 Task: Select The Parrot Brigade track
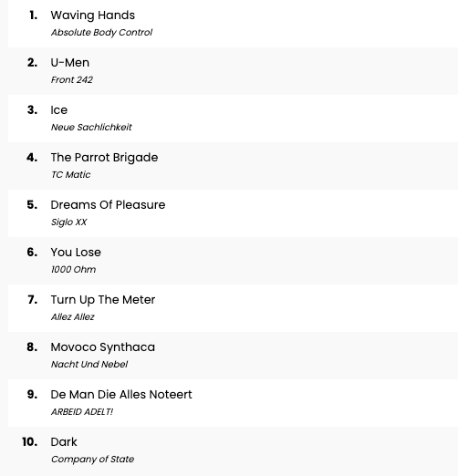[104, 158]
